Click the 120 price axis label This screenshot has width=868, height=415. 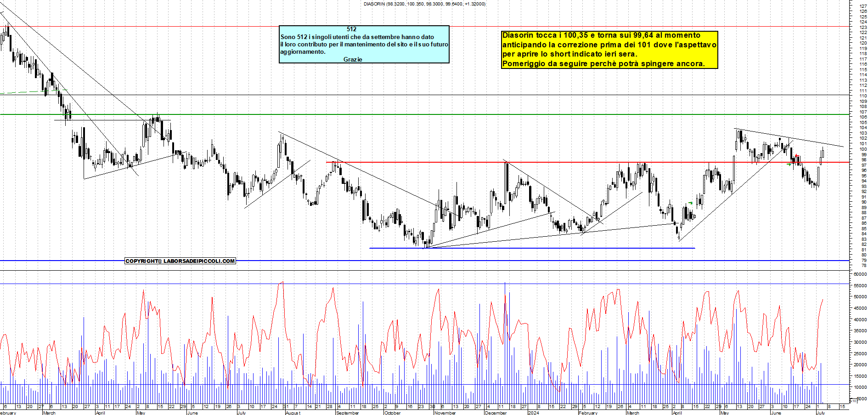click(x=863, y=43)
